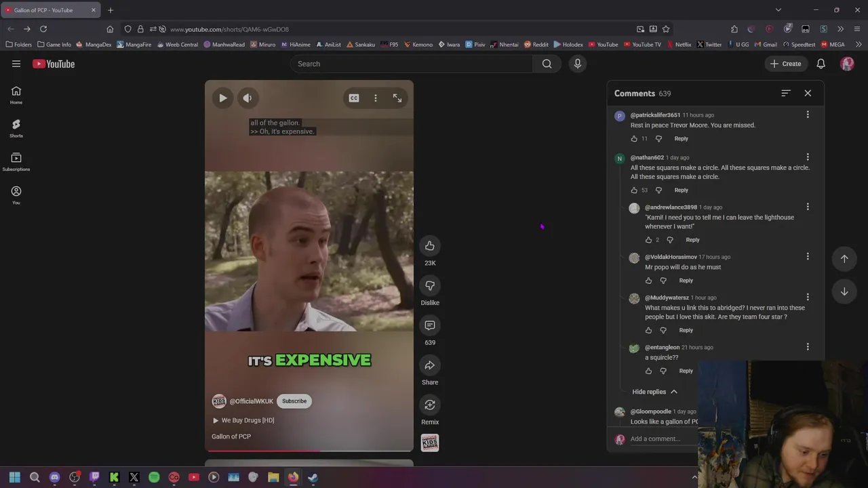Screen dimensions: 868x488
Task: Dislike the Gallon of PCP short
Action: [430, 285]
